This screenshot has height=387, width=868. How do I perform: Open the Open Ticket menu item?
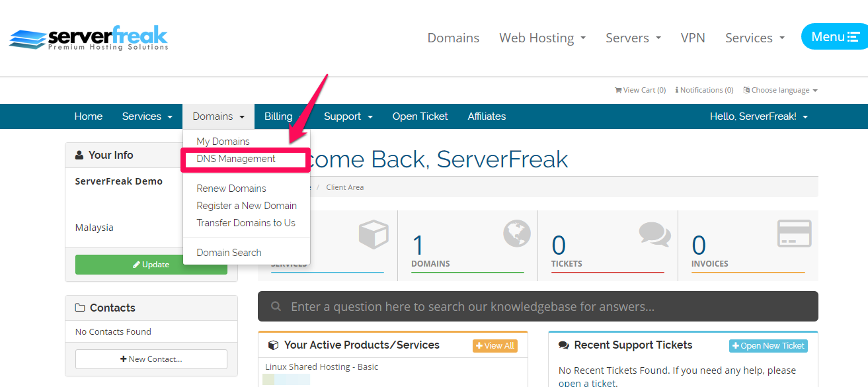pyautogui.click(x=420, y=116)
